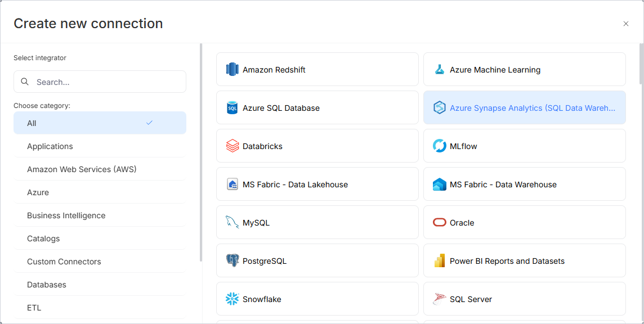This screenshot has width=644, height=324.
Task: Open the Business Intelligence category
Action: click(x=66, y=215)
